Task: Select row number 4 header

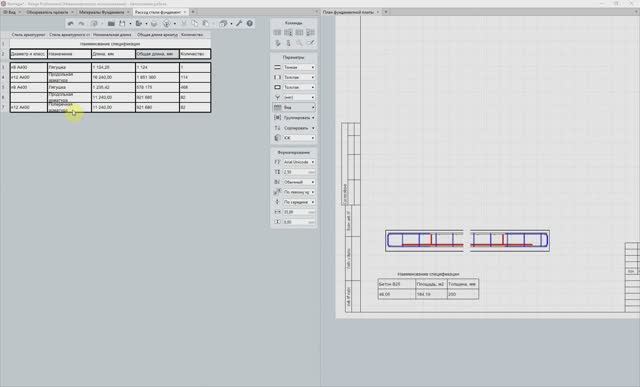Action: click(x=4, y=77)
